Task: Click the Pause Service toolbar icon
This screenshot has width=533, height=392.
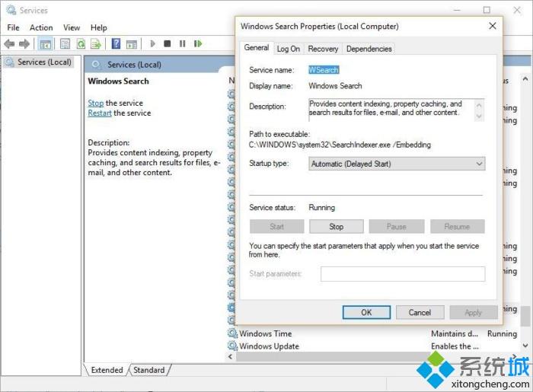Action: pyautogui.click(x=183, y=43)
